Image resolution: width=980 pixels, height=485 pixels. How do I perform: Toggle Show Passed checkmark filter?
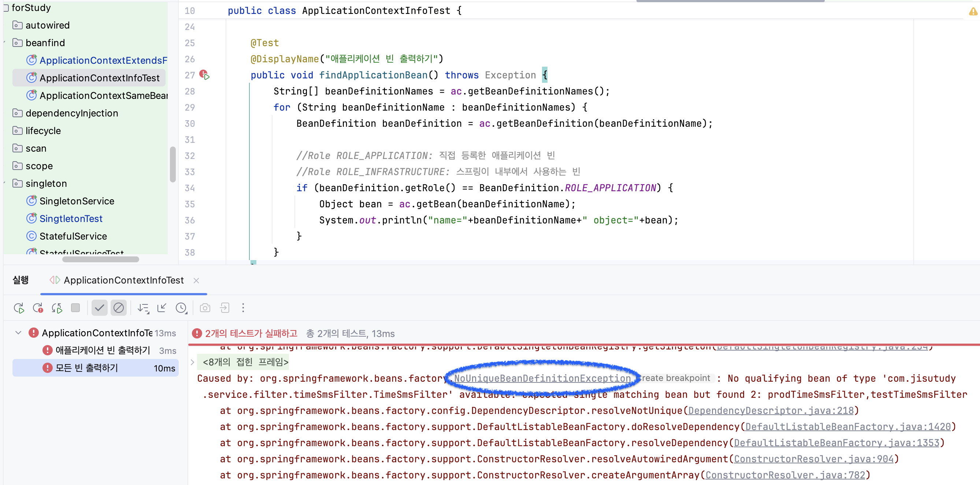tap(99, 308)
